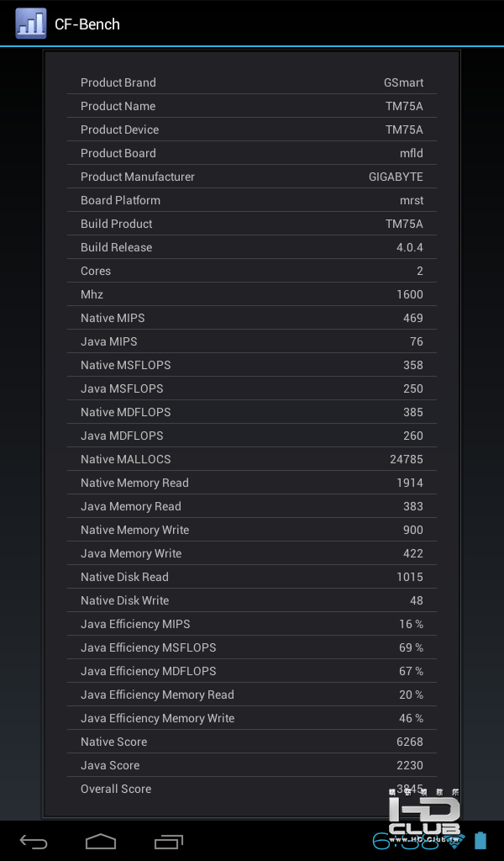
Task: Tap the CF-Bench app icon
Action: [x=31, y=24]
